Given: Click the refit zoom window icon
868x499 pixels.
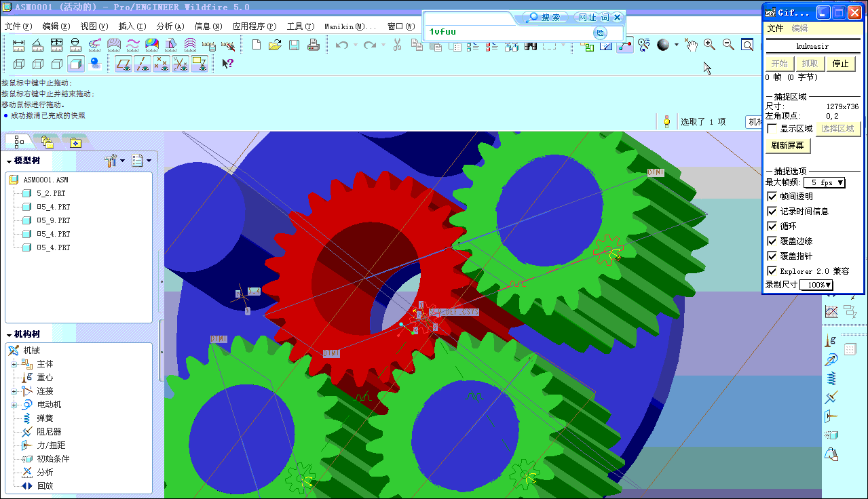Looking at the screenshot, I should (x=747, y=45).
